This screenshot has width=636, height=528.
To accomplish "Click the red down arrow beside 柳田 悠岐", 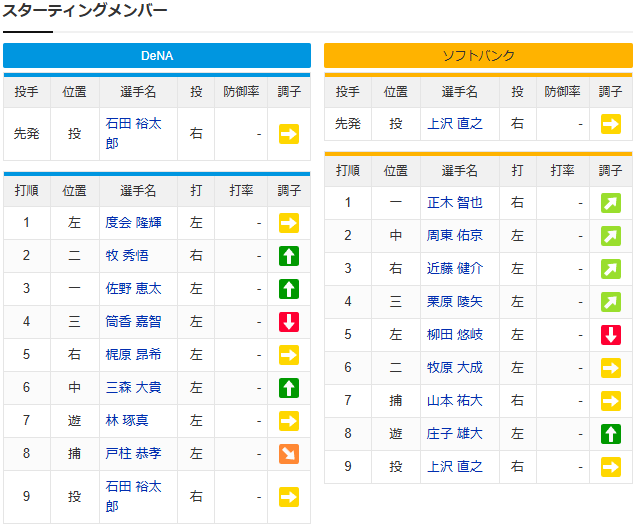I will pyautogui.click(x=610, y=335).
